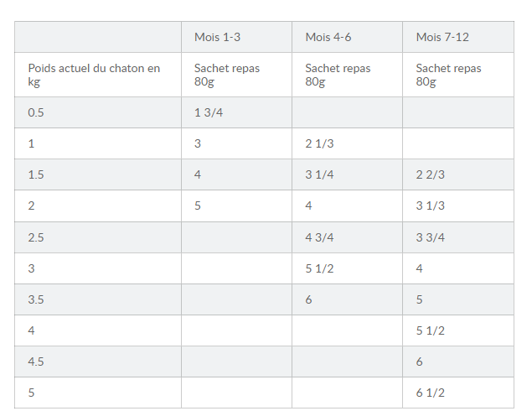
Task: Click the 'Mois 1-3' column header
Action: pyautogui.click(x=219, y=38)
